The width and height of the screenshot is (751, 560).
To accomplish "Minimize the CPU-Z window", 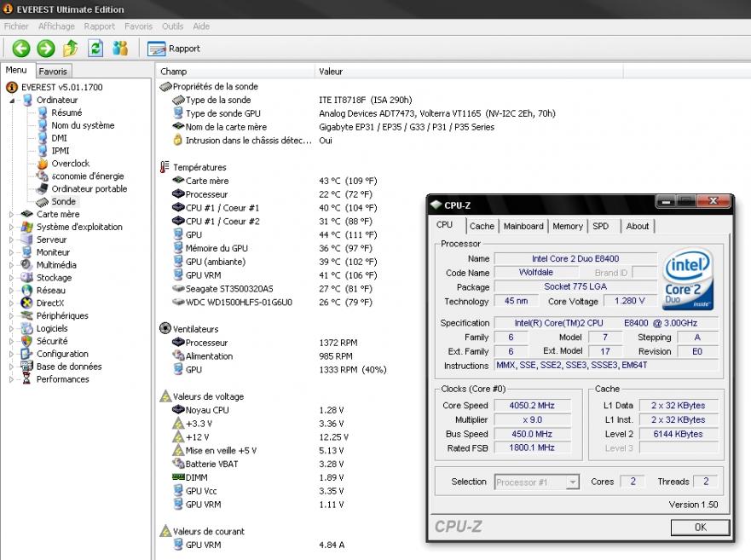I will pos(666,202).
